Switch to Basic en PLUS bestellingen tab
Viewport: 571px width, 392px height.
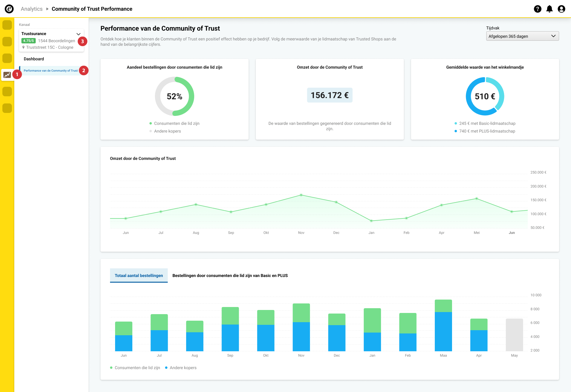pyautogui.click(x=230, y=275)
